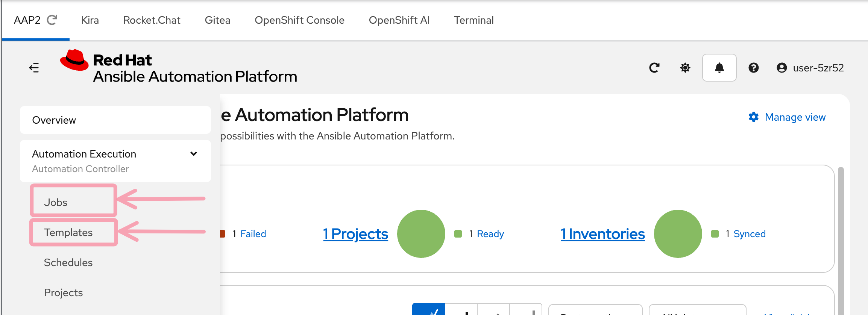
Task: Click the green Ready legend square
Action: (x=458, y=234)
